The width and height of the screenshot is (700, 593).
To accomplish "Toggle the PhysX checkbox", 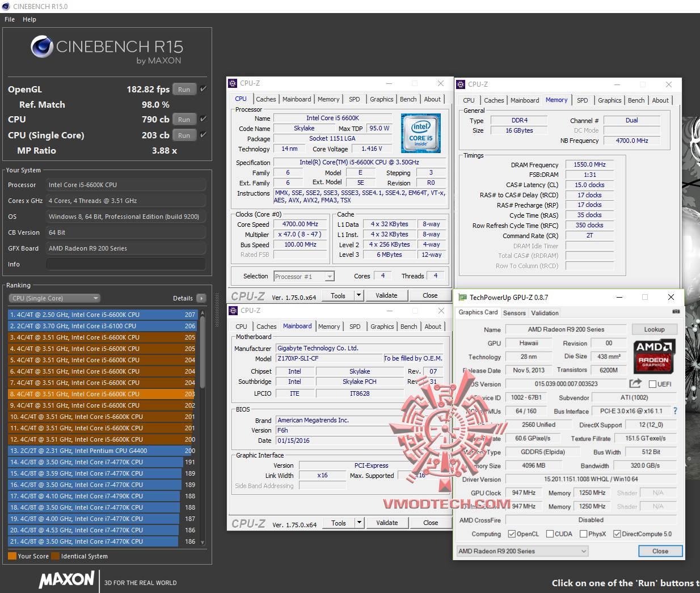I will (x=584, y=533).
